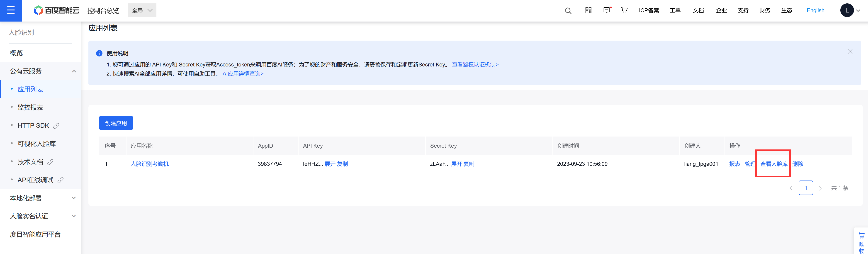The width and height of the screenshot is (868, 254).
Task: Click the 创建应用 button
Action: click(116, 123)
